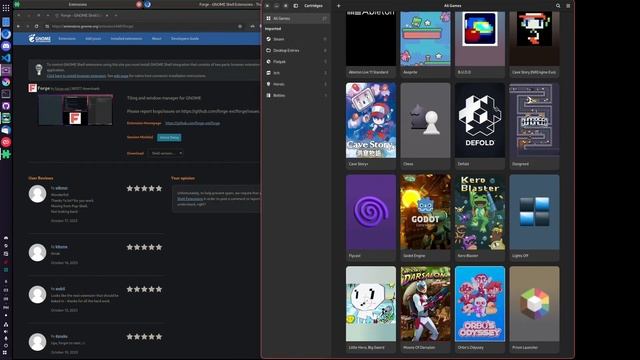640x360 pixels.
Task: Open the Shell version dropdown for download
Action: (167, 153)
